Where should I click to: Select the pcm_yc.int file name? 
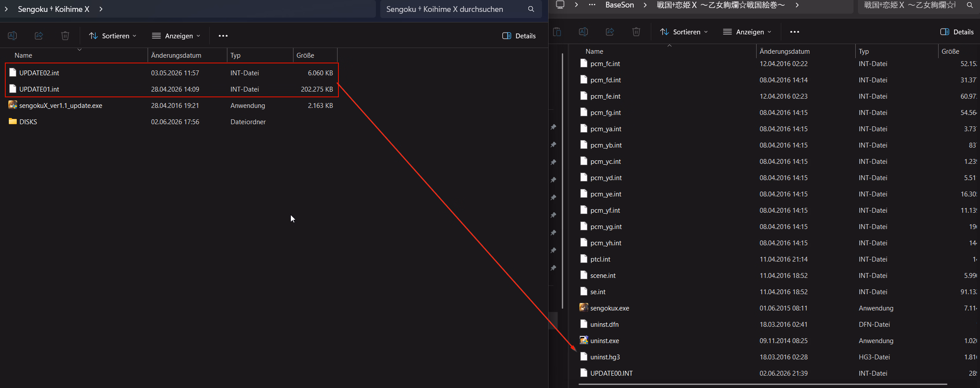coord(605,161)
